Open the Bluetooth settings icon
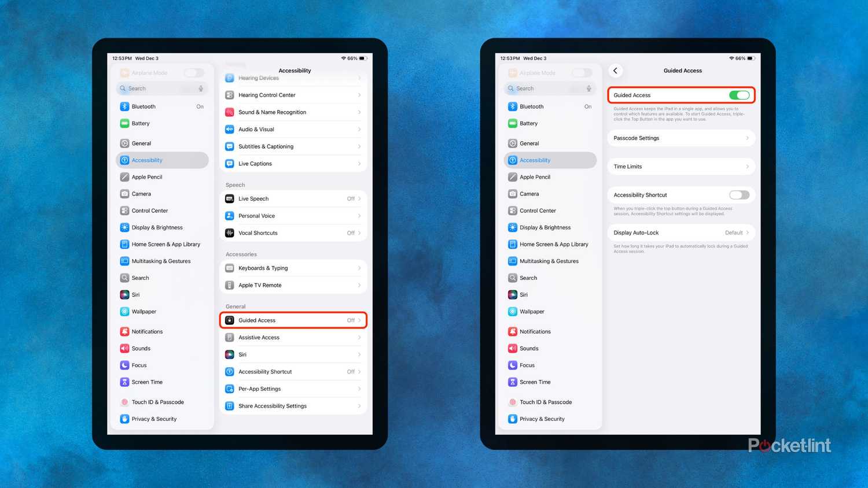868x488 pixels. pyautogui.click(x=124, y=106)
